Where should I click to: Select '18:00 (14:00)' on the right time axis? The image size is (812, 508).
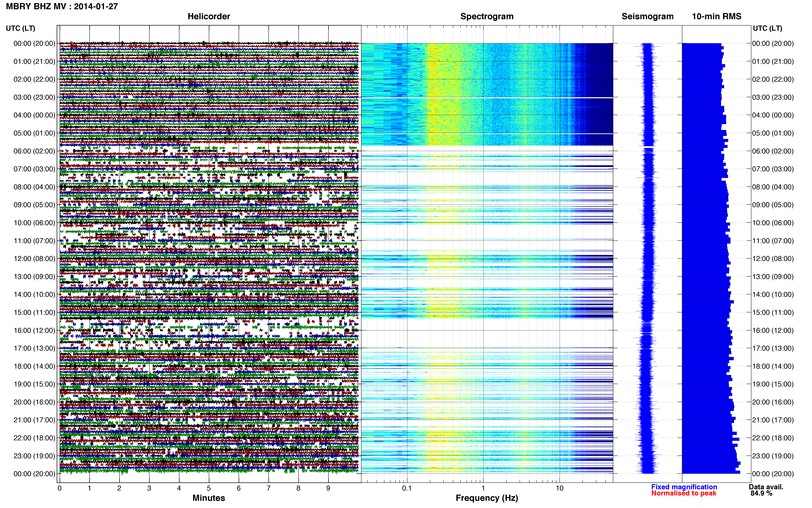(773, 366)
